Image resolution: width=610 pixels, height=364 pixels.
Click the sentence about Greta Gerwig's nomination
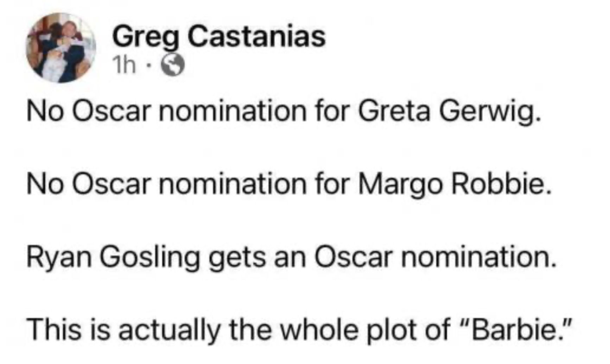(x=284, y=111)
